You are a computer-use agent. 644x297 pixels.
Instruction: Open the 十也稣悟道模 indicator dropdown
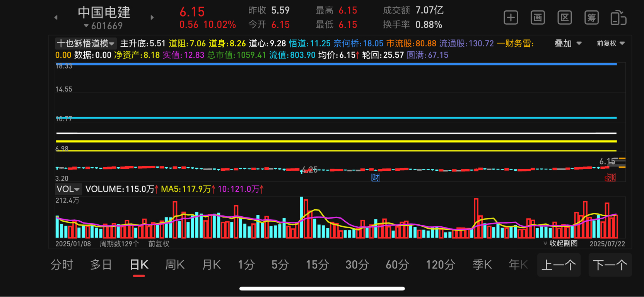click(x=85, y=43)
